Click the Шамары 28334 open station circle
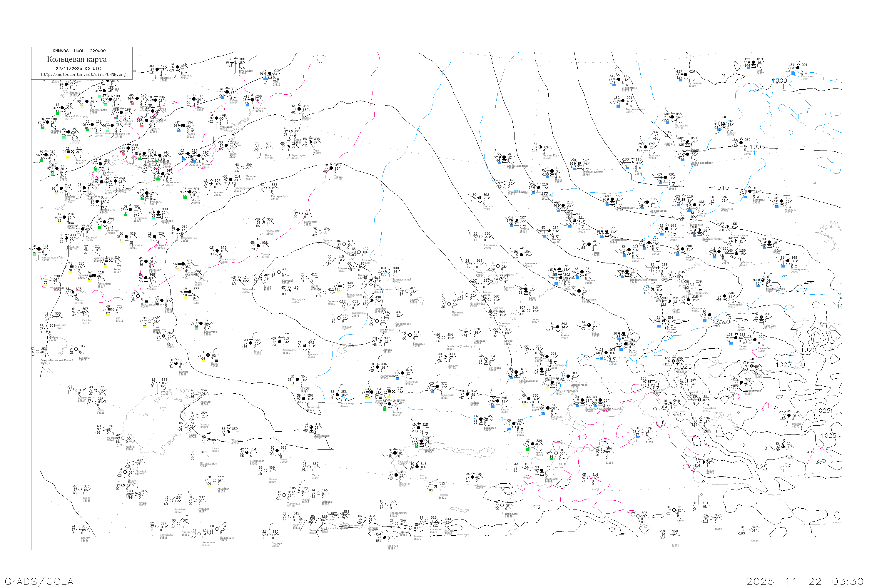Viewport: 882px width, 588px height. click(x=243, y=168)
